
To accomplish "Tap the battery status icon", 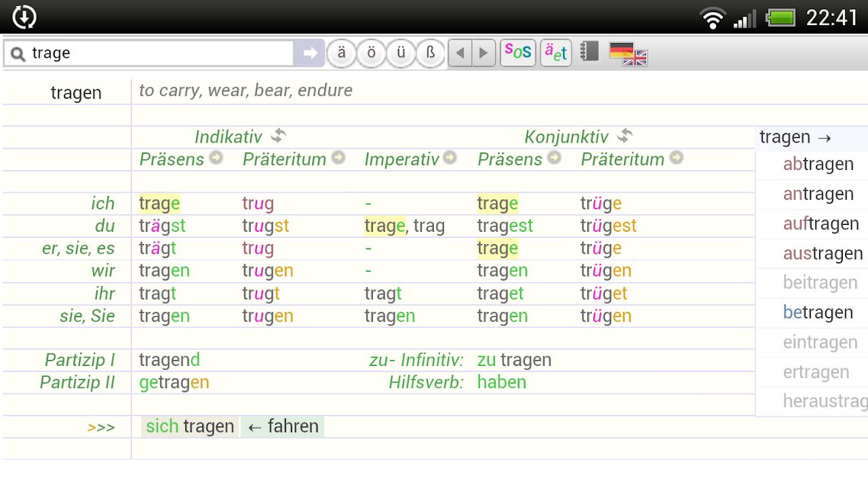I will [780, 18].
